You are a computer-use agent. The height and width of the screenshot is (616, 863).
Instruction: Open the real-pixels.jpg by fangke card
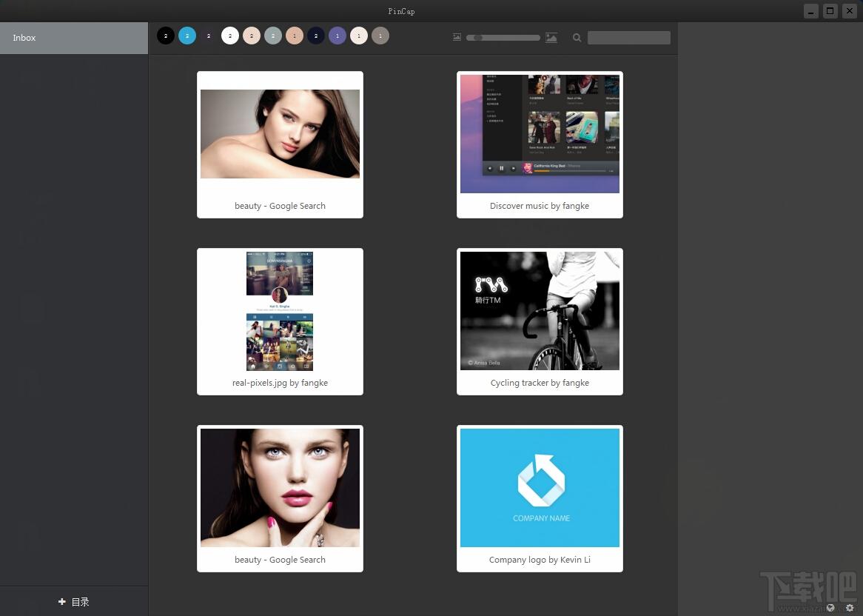(x=281, y=321)
